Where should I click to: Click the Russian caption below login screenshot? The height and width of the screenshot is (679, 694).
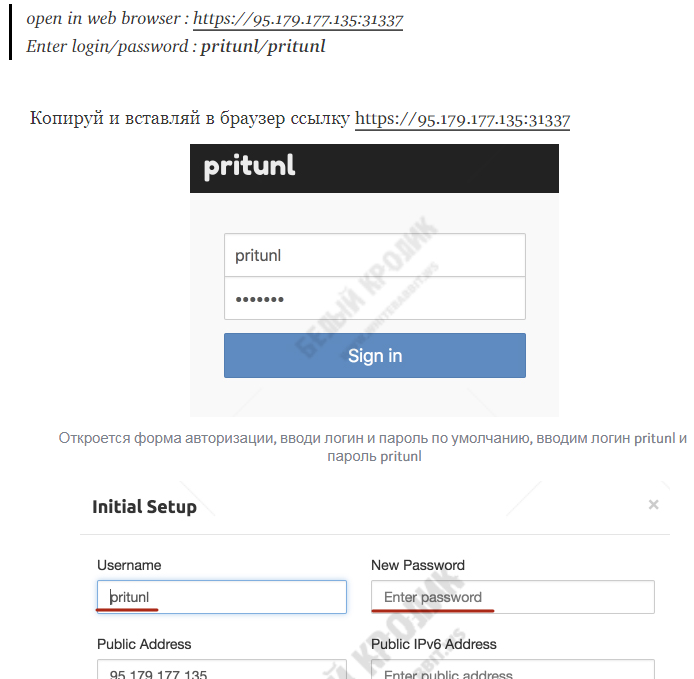tap(373, 447)
